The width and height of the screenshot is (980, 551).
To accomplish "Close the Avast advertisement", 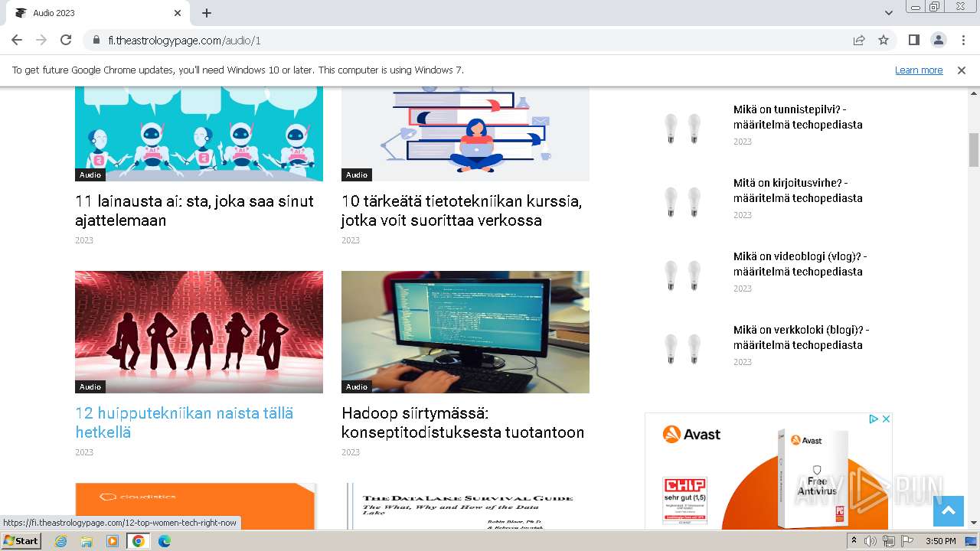I will pos(886,419).
